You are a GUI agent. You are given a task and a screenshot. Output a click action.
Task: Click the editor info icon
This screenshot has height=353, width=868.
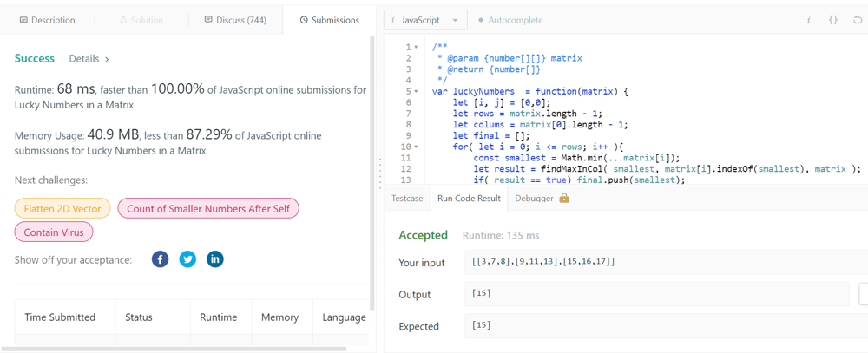point(808,20)
